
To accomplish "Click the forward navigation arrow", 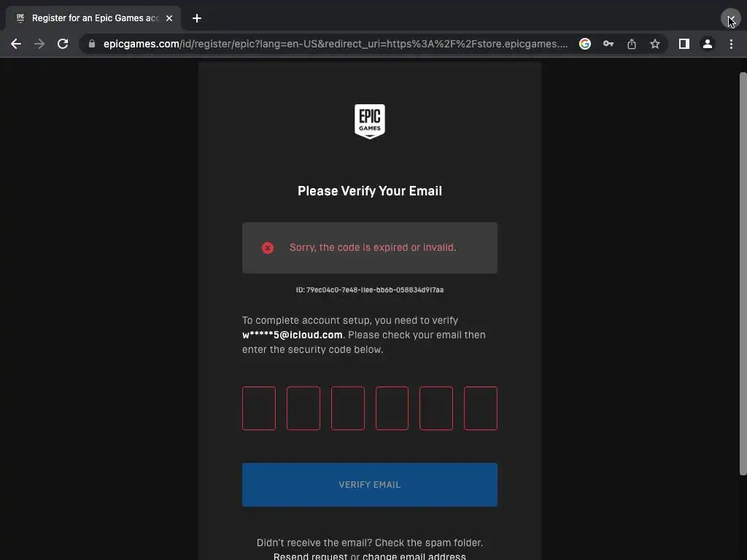I will (39, 44).
